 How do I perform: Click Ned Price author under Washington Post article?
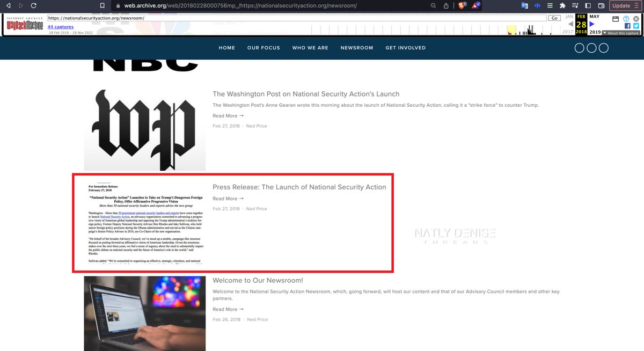coord(257,126)
